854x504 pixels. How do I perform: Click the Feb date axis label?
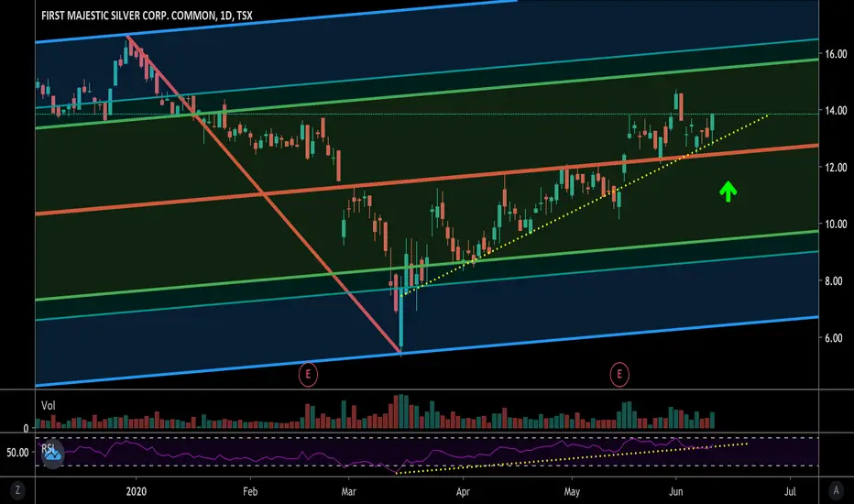(x=250, y=491)
